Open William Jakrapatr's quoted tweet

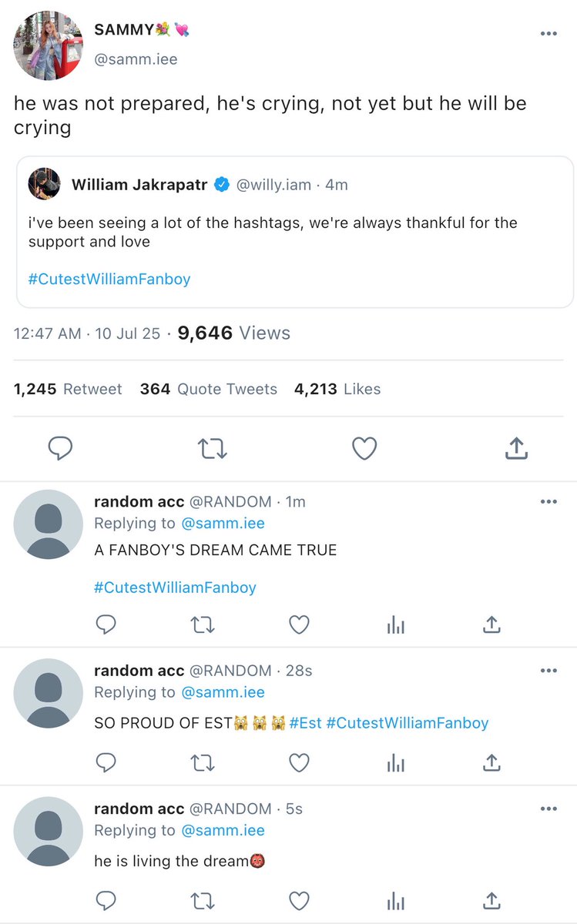pyautogui.click(x=295, y=232)
